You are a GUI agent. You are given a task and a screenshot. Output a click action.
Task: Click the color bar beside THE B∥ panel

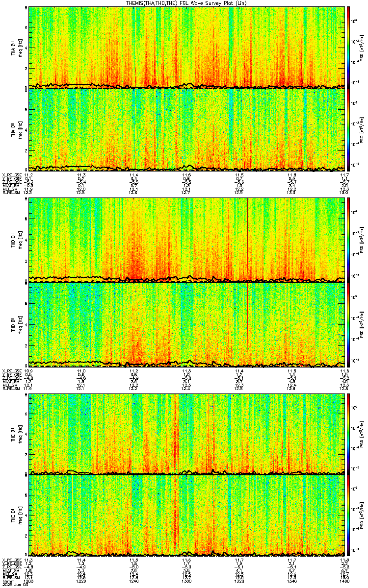coord(349,515)
